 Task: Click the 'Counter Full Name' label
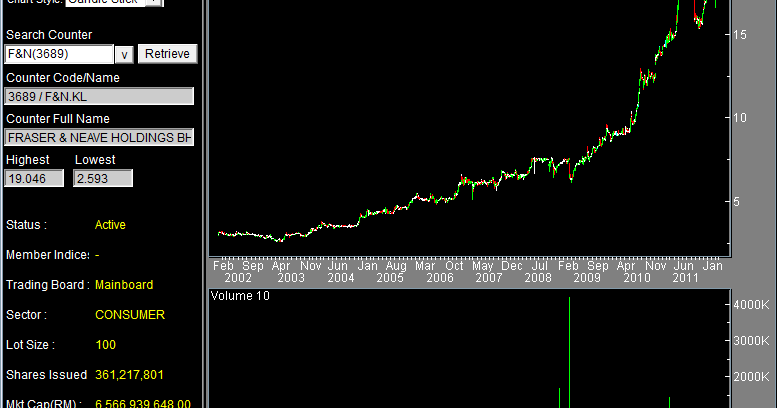point(58,119)
